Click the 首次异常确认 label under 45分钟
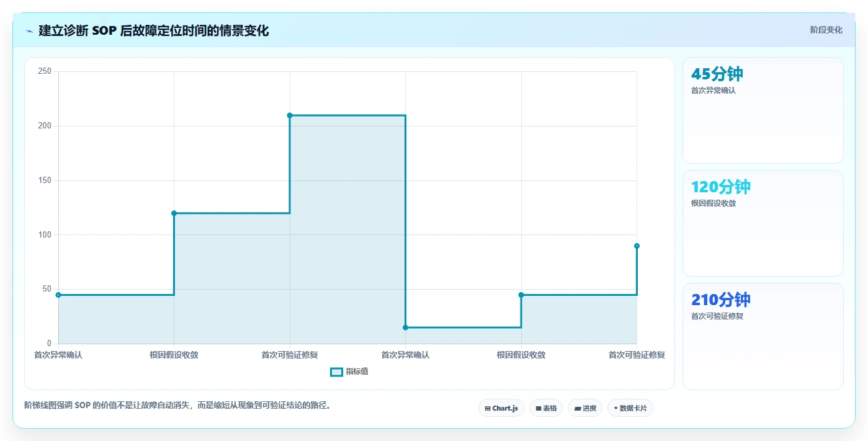 point(714,91)
